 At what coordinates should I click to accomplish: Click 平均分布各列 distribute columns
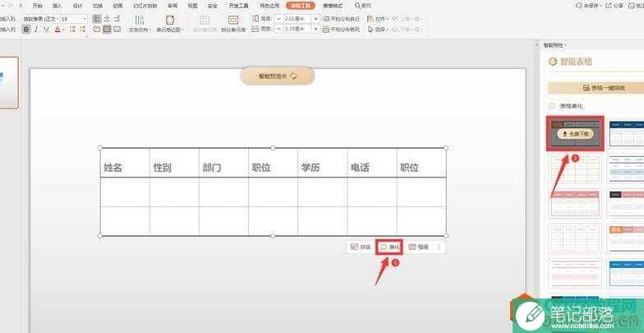342,30
